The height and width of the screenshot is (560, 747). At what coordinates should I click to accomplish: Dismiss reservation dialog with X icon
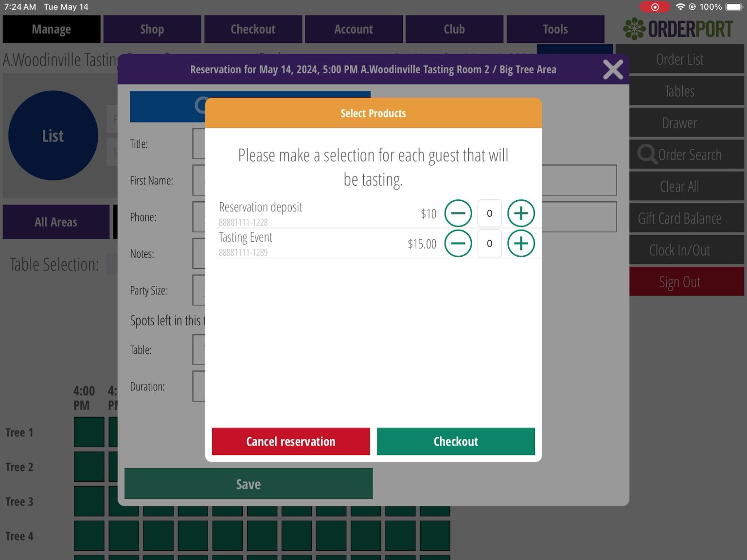613,70
